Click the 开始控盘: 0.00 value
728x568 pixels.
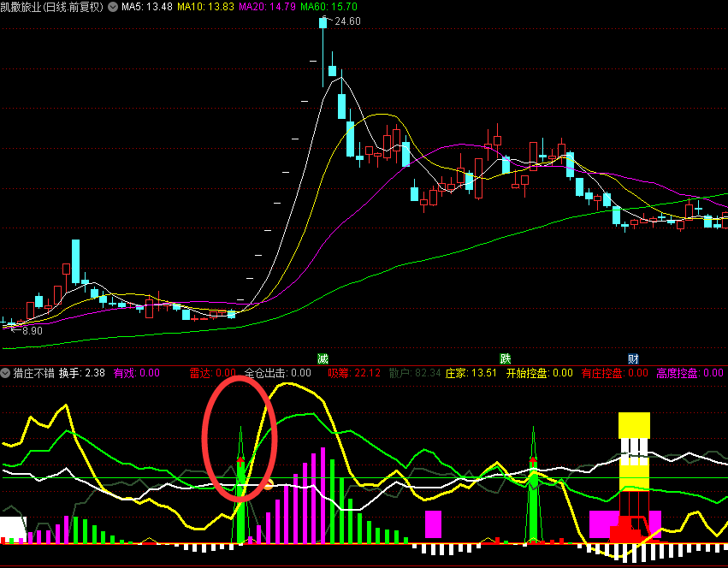point(540,373)
